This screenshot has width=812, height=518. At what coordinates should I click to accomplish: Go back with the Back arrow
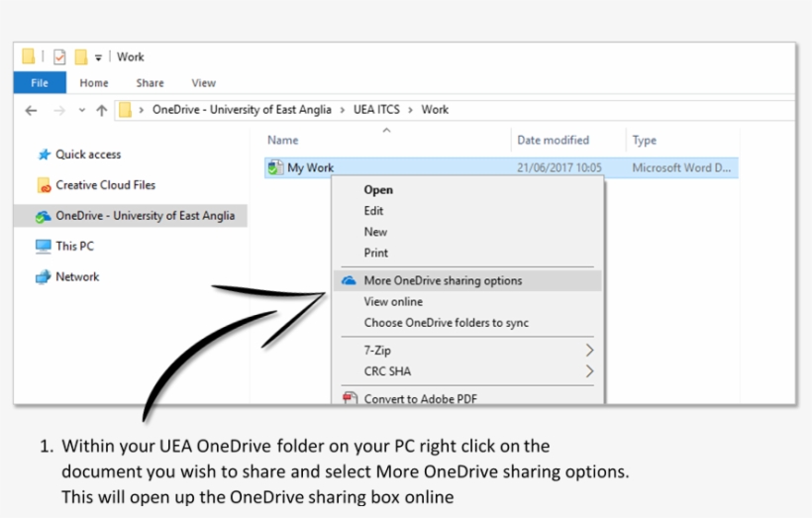click(31, 110)
